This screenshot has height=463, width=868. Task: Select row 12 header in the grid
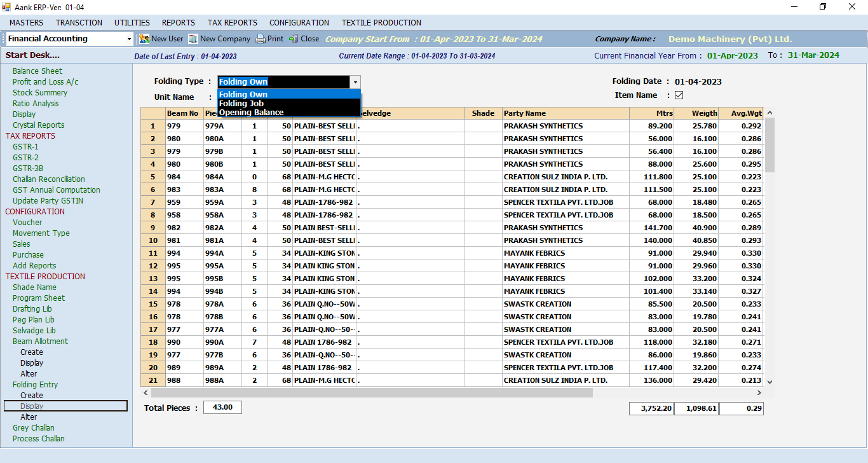pyautogui.click(x=153, y=266)
